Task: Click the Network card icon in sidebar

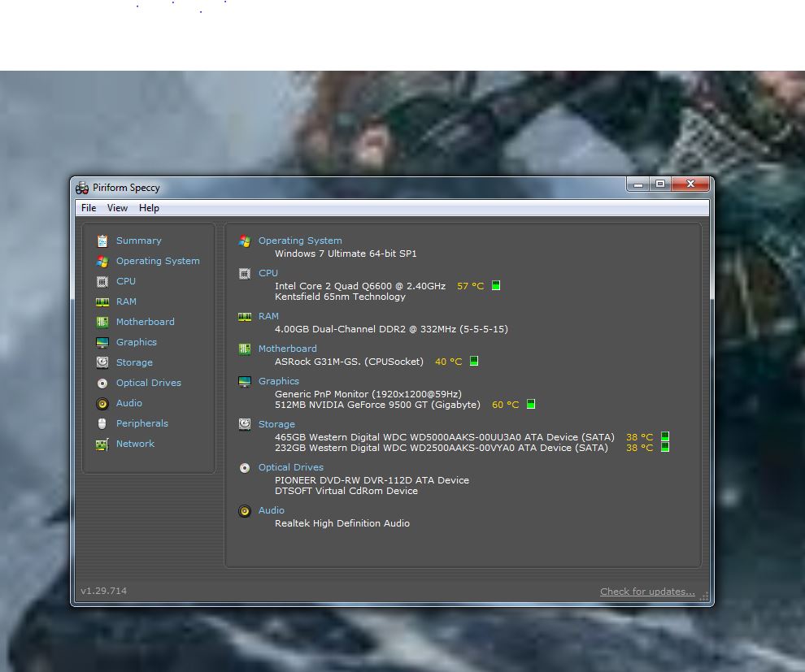Action: coord(102,444)
